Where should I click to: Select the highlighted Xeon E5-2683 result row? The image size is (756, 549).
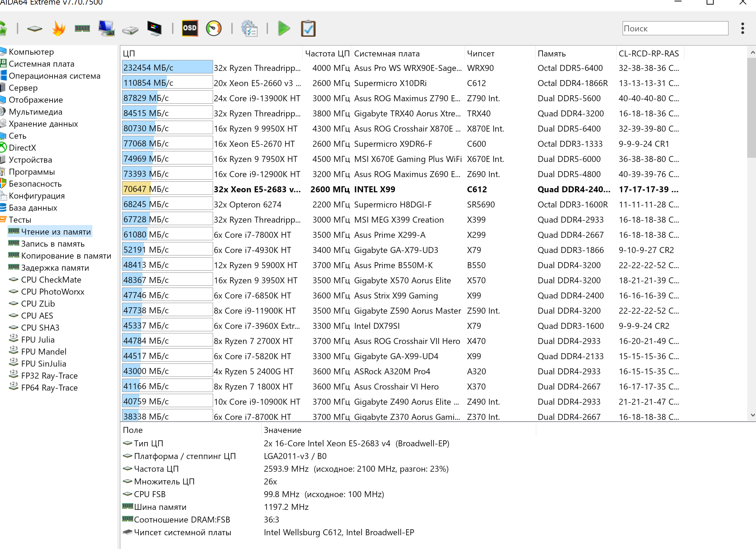pyautogui.click(x=257, y=189)
